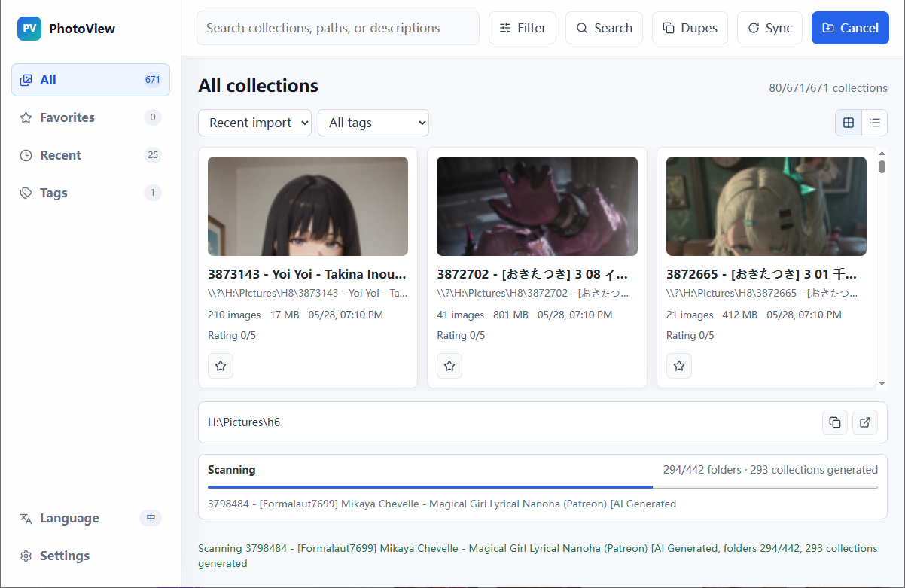The width and height of the screenshot is (905, 588).
Task: Open the Filter options
Action: coord(523,28)
